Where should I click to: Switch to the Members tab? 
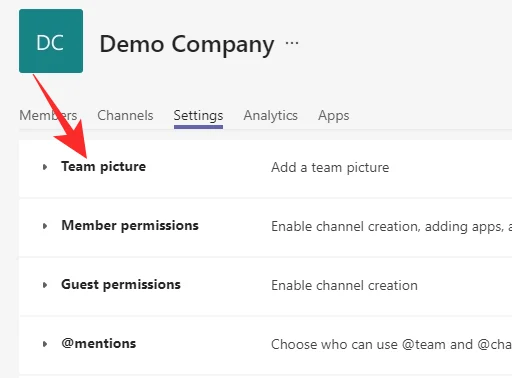[x=48, y=115]
